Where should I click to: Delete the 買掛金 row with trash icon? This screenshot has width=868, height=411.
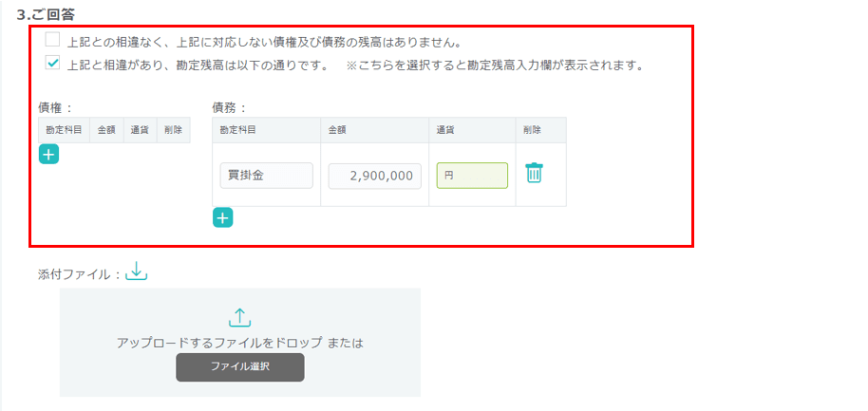coord(535,174)
